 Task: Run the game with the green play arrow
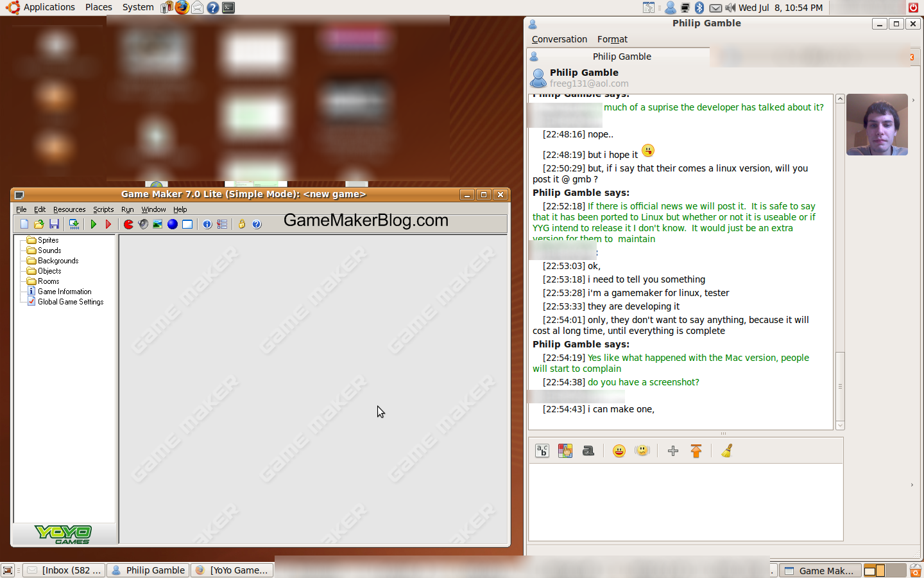point(94,224)
